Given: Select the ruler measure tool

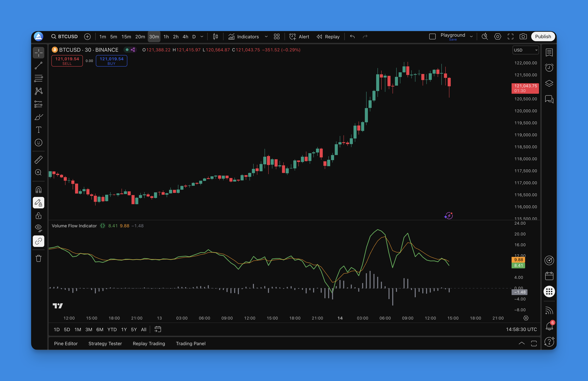Looking at the screenshot, I should (39, 160).
